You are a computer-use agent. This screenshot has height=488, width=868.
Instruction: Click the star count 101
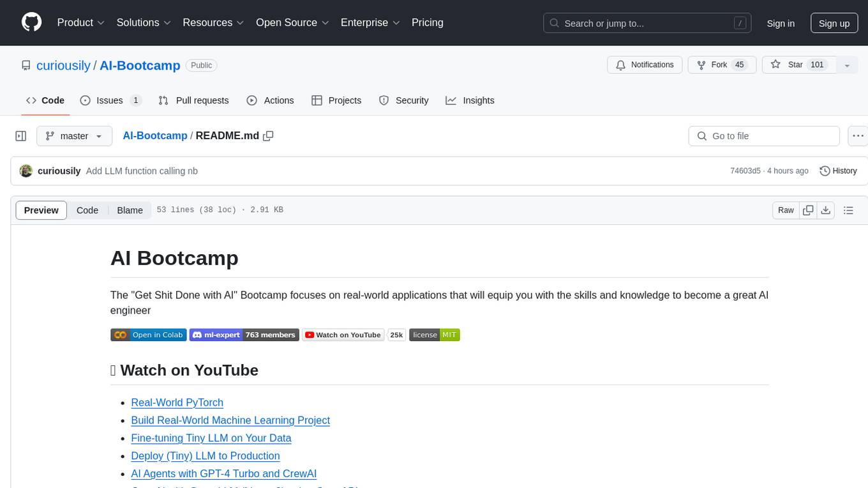(817, 65)
